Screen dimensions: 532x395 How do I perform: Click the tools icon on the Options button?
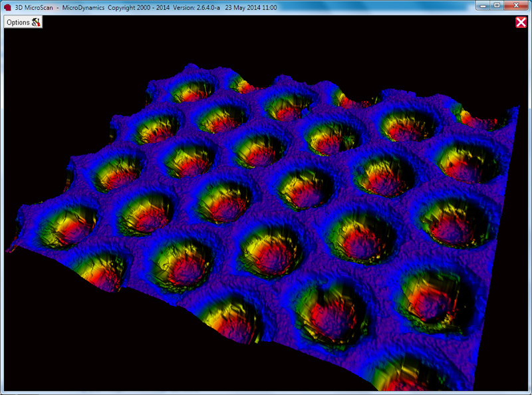click(x=36, y=22)
